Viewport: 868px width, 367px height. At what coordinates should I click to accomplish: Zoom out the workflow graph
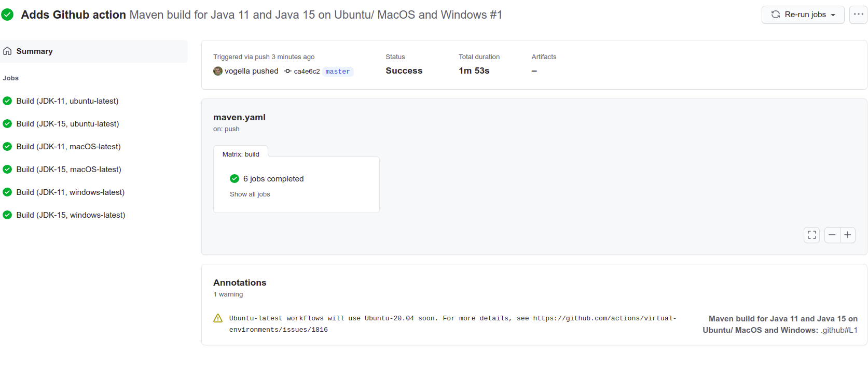[832, 235]
